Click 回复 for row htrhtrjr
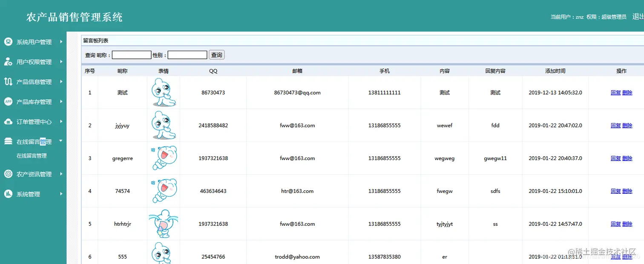Image resolution: width=644 pixels, height=264 pixels. point(615,224)
